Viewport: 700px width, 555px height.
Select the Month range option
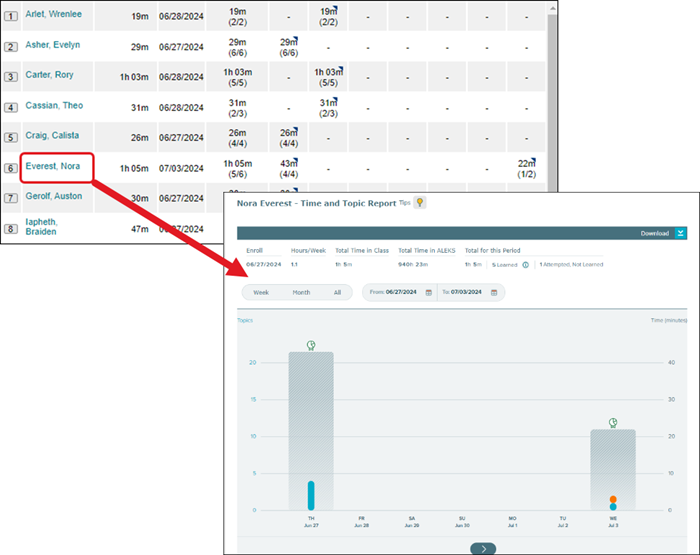click(300, 292)
